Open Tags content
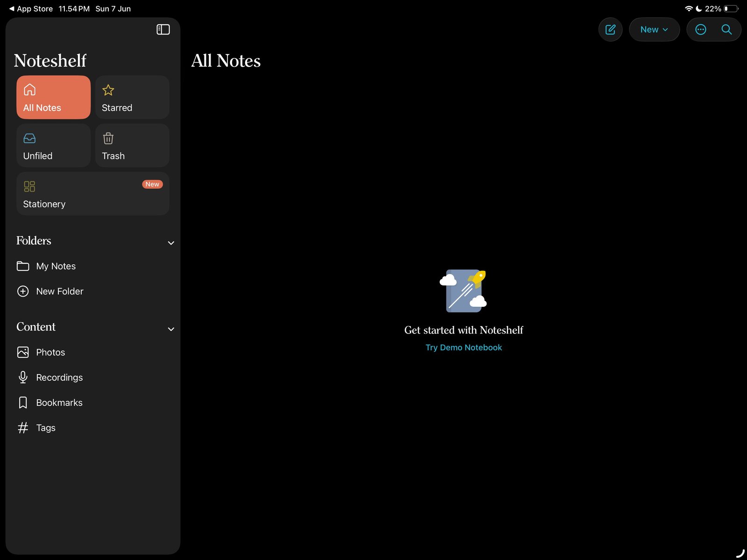 (93, 428)
